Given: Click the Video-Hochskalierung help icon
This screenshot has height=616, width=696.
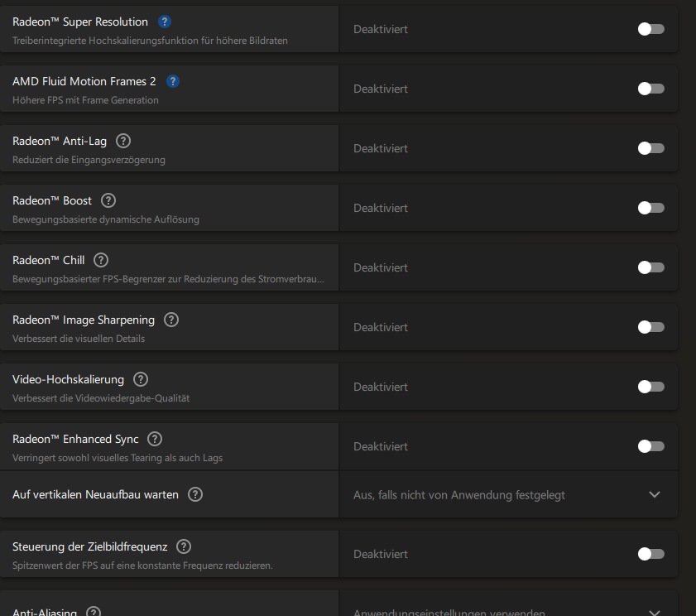Looking at the screenshot, I should coord(141,379).
